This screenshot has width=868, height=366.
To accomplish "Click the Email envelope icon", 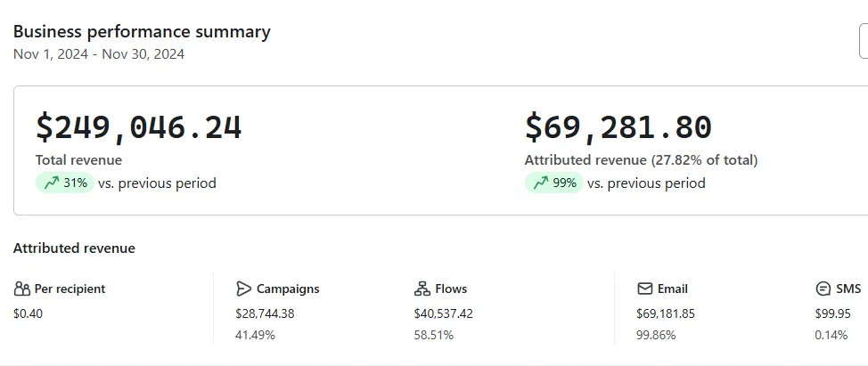I will tap(645, 289).
